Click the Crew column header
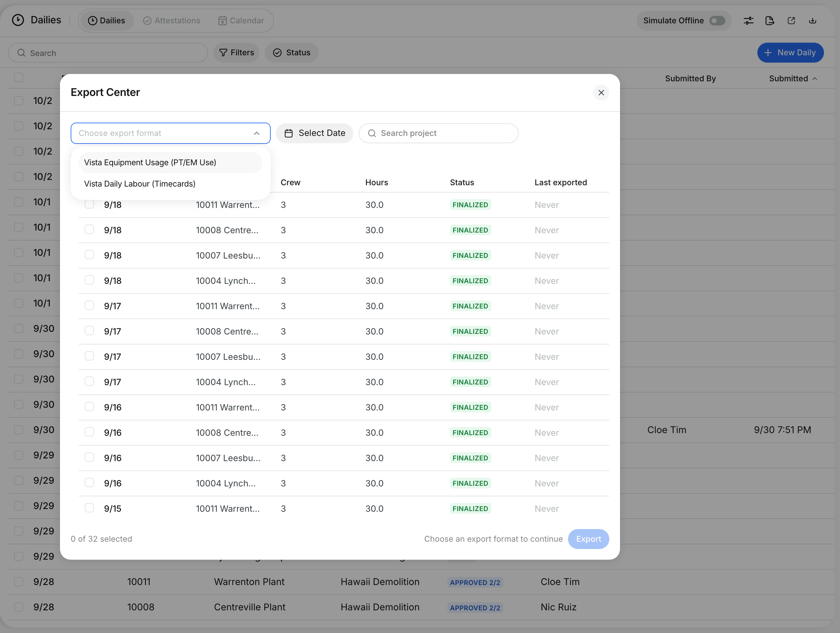The width and height of the screenshot is (840, 633). tap(290, 183)
